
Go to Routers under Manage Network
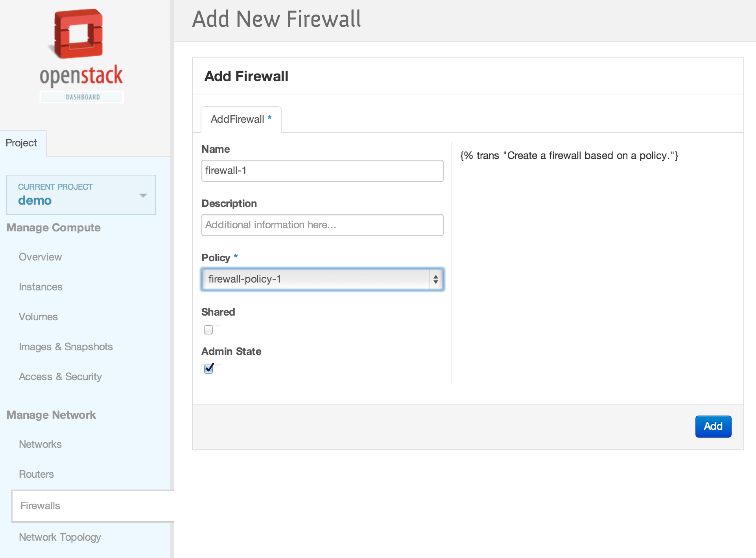coord(36,474)
